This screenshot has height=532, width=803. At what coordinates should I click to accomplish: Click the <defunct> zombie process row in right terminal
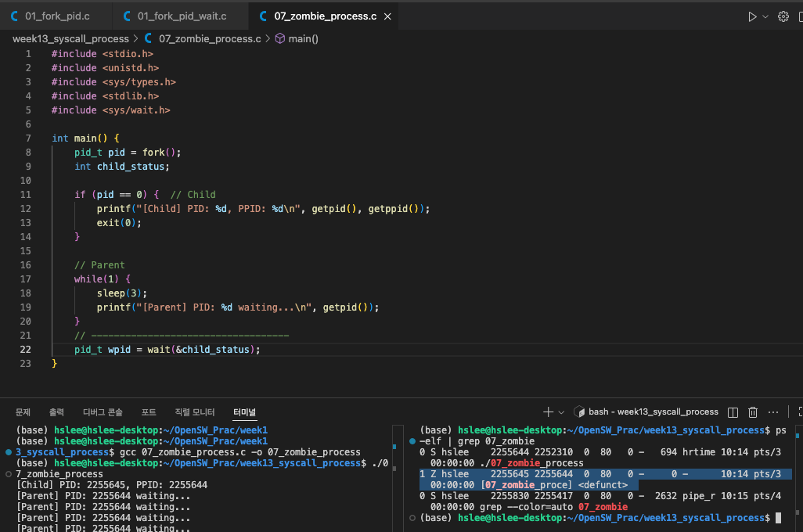[x=605, y=480]
